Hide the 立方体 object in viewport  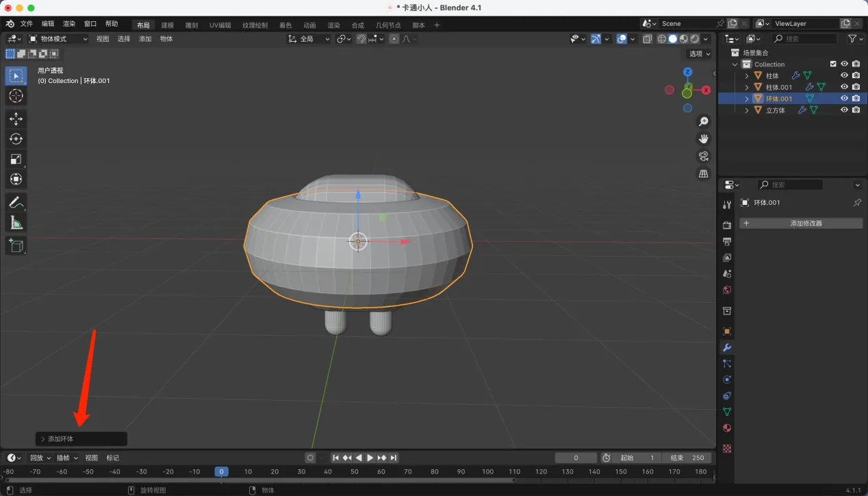tap(844, 110)
